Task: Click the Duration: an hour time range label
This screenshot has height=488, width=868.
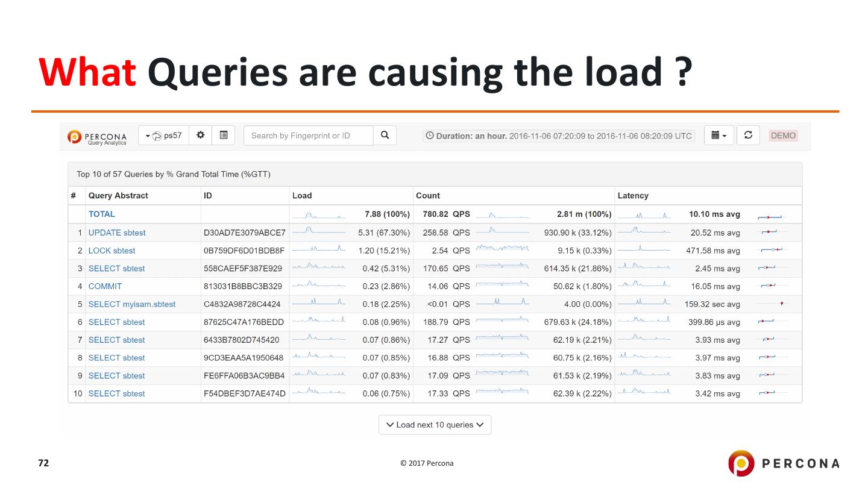Action: 558,136
